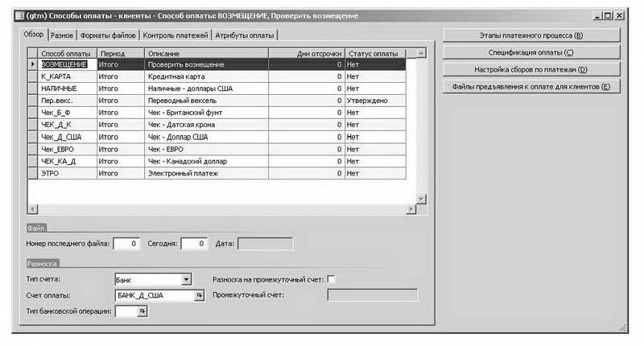The image size is (644, 346).
Task: Click the Счет оплаты input БАНК_Д_США
Action: pyautogui.click(x=155, y=295)
